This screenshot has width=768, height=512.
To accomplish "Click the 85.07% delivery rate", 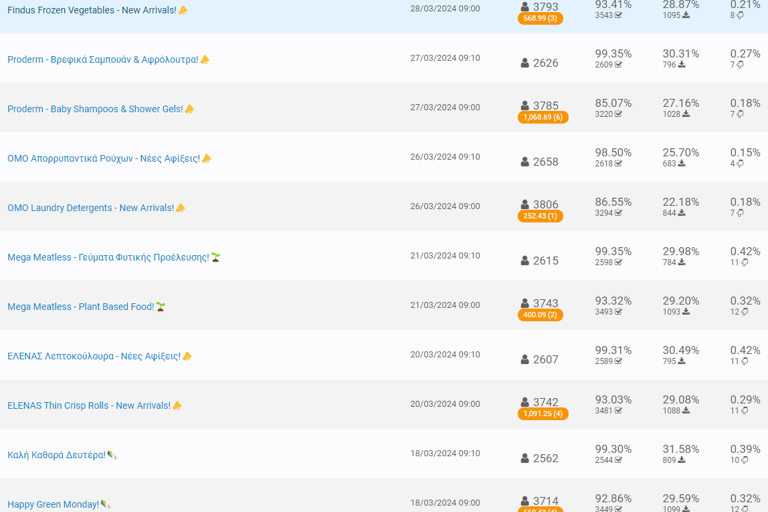I will click(x=613, y=103).
